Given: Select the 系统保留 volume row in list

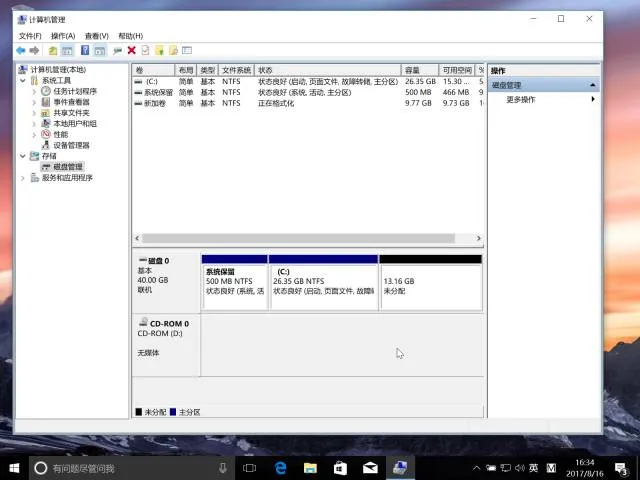Looking at the screenshot, I should (x=309, y=93).
